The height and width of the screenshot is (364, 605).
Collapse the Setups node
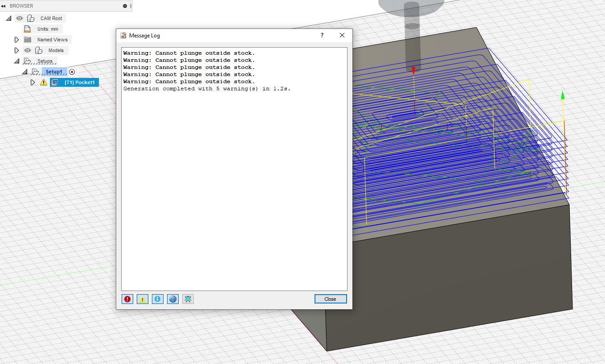[17, 61]
